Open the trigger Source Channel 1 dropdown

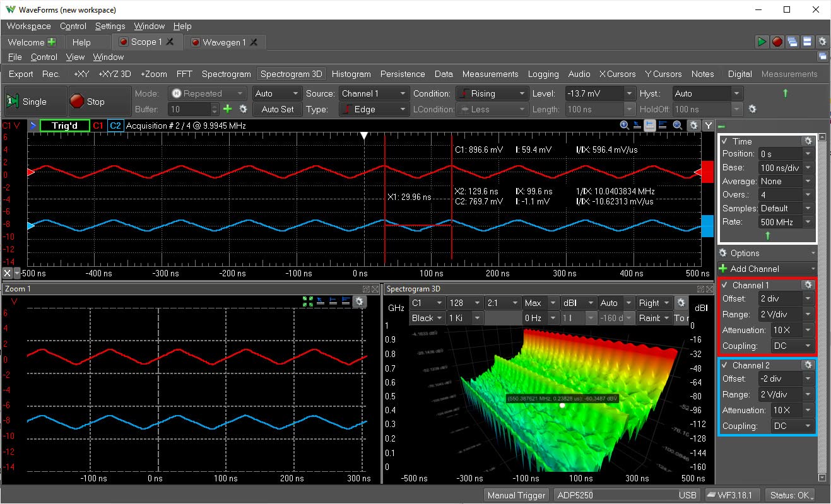374,93
